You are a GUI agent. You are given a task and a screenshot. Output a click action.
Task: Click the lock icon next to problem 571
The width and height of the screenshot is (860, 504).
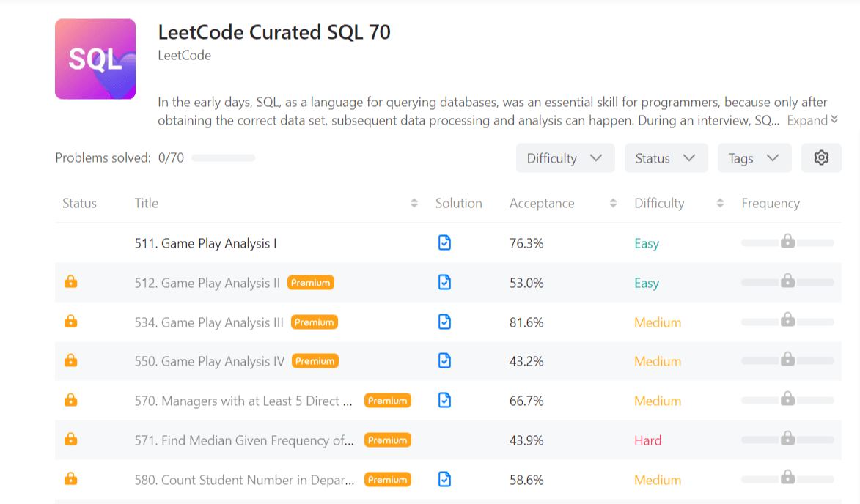click(x=70, y=440)
